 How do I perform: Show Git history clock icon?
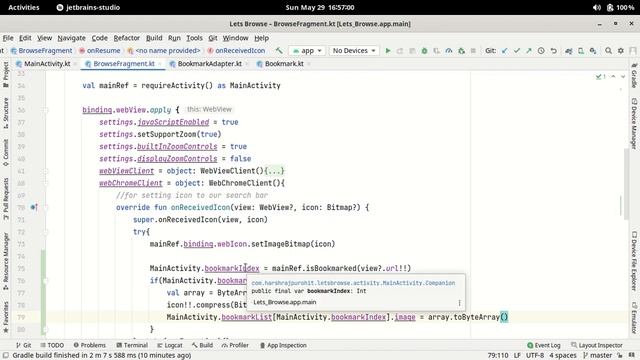[x=541, y=51]
